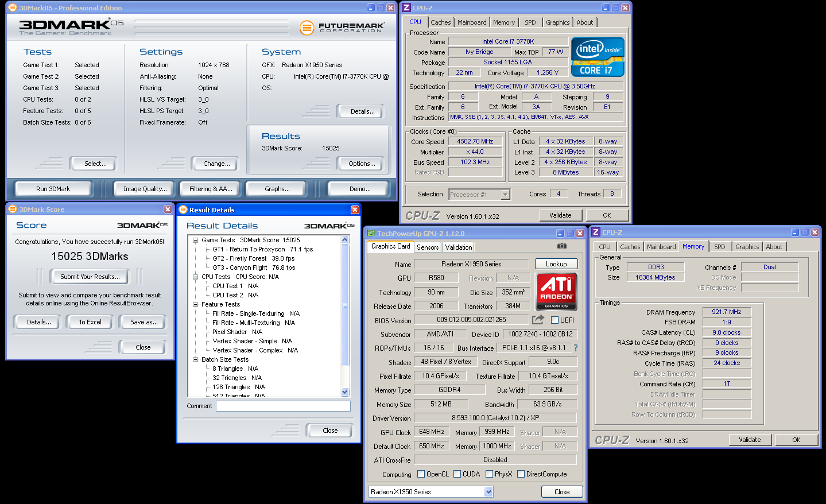Click the GPU-Z title bar icon
The image size is (826, 504).
(371, 234)
